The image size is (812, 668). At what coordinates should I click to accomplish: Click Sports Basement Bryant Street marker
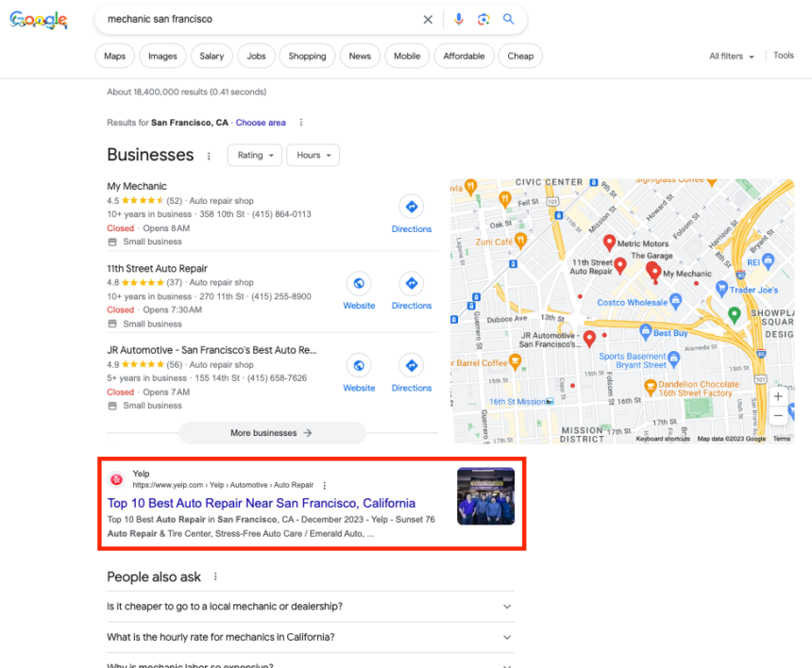coord(673,359)
